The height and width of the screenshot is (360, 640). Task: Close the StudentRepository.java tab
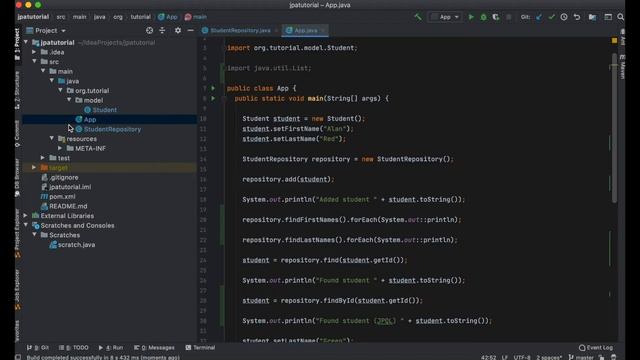tap(276, 31)
